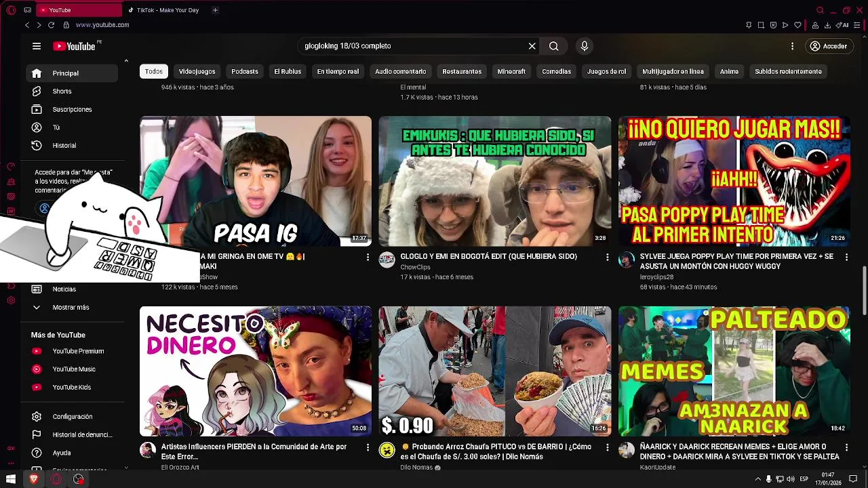Image resolution: width=868 pixels, height=488 pixels.
Task: Open Tú in the sidebar
Action: (x=72, y=127)
